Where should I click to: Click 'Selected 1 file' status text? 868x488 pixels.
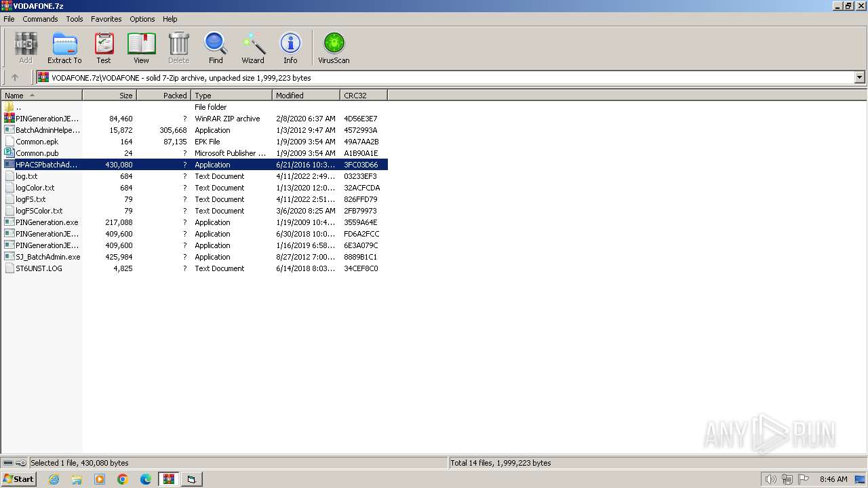(79, 463)
